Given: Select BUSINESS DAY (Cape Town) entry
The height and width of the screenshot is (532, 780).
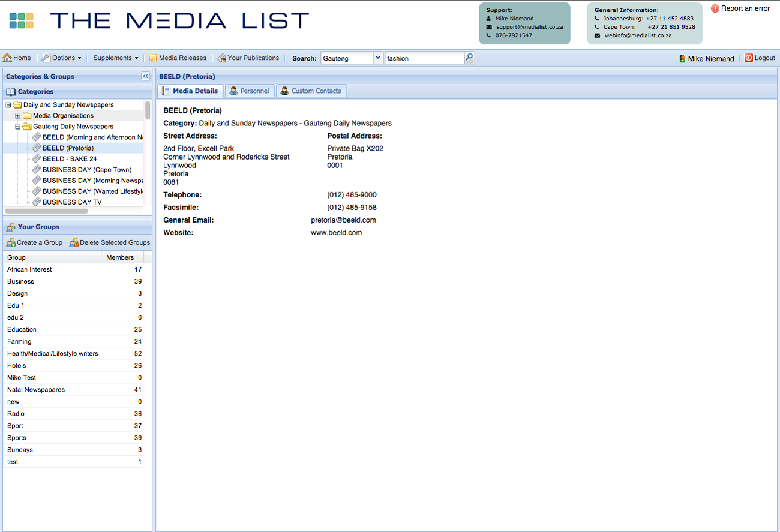Looking at the screenshot, I should (x=87, y=170).
